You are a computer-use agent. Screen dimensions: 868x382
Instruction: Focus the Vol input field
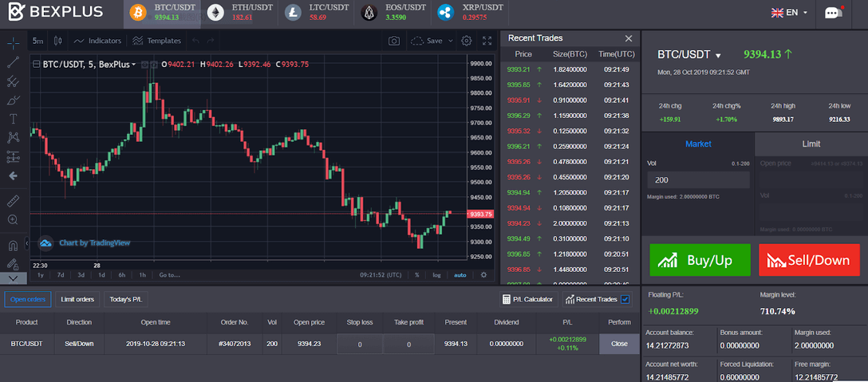(x=699, y=180)
